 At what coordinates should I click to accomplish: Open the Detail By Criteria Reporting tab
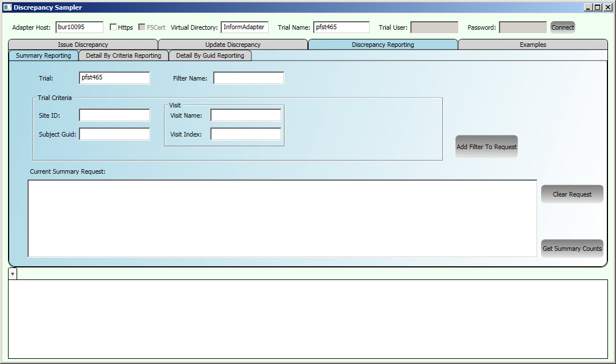[122, 55]
